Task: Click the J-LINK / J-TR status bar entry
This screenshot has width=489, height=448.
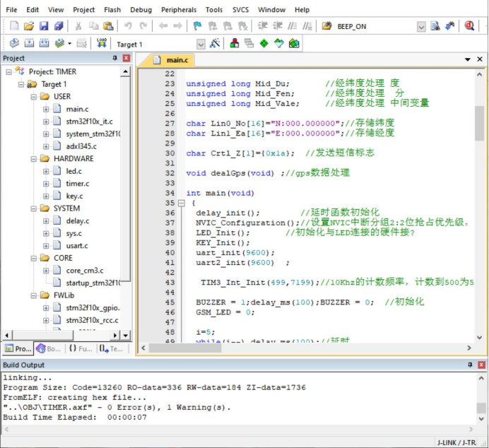Action: 456,442
